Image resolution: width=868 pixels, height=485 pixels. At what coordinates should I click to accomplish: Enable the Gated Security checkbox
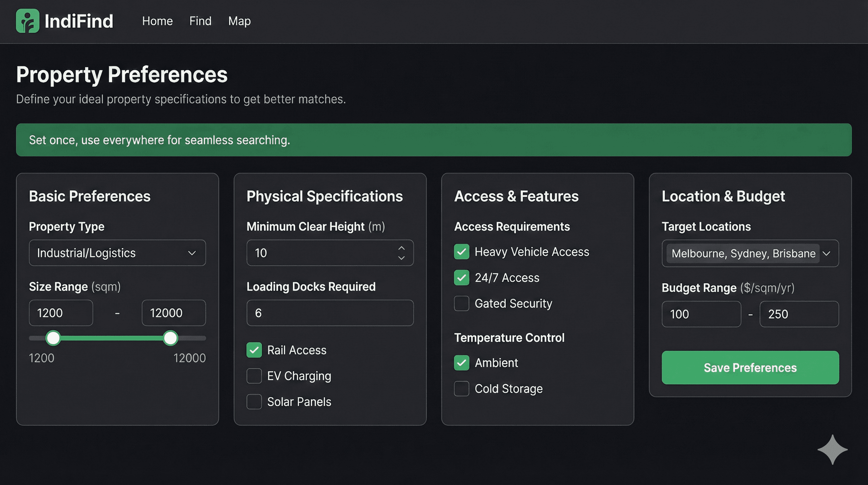(x=461, y=303)
